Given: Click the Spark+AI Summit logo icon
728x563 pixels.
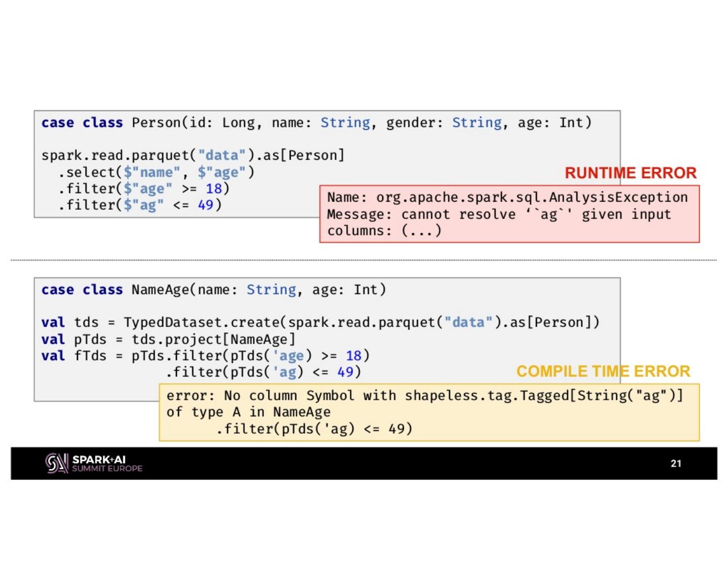Looking at the screenshot, I should click(x=56, y=463).
